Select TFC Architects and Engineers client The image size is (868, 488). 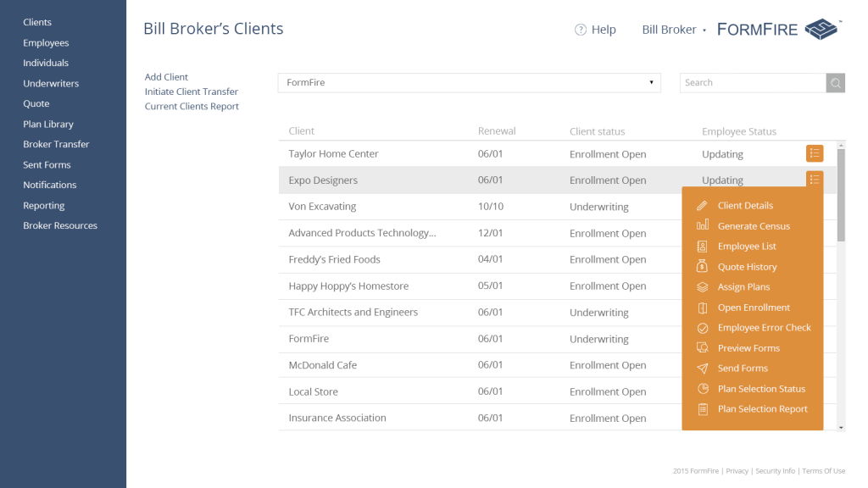480,313
